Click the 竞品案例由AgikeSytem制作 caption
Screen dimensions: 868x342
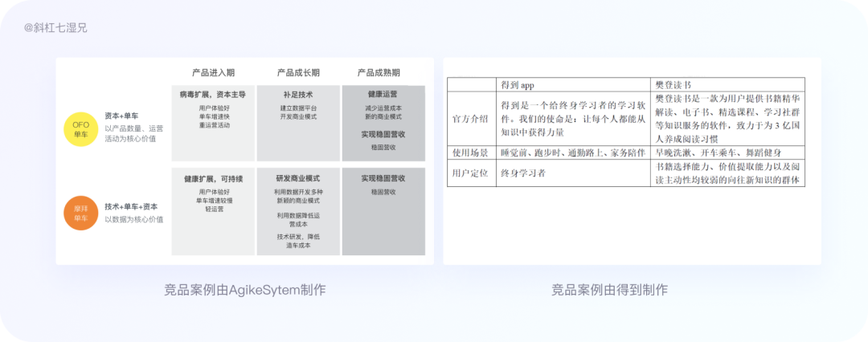[245, 290]
